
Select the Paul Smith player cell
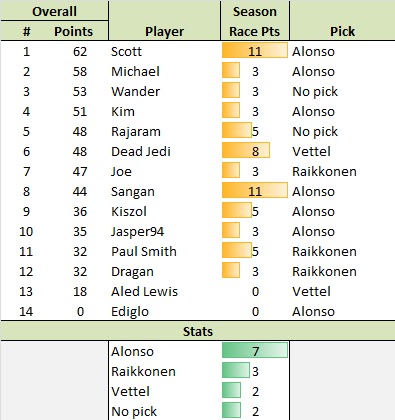164,251
